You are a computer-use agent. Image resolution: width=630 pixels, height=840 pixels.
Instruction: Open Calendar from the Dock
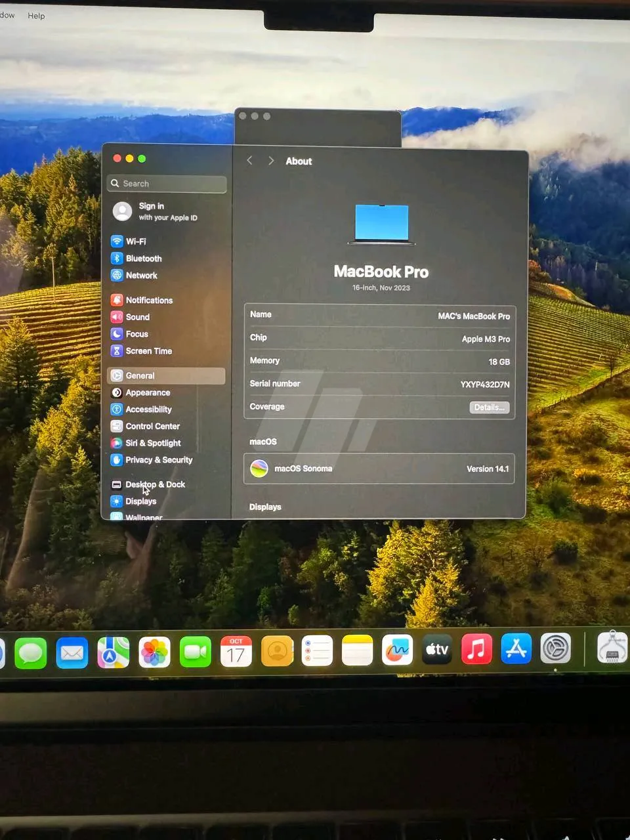(236, 652)
